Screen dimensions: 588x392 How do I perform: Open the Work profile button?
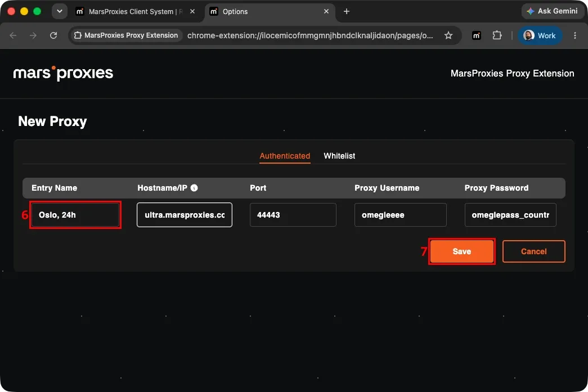click(x=540, y=35)
